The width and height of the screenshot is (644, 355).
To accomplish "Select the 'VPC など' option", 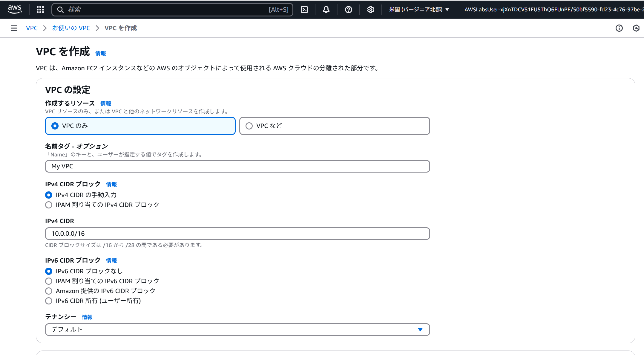I will click(334, 126).
